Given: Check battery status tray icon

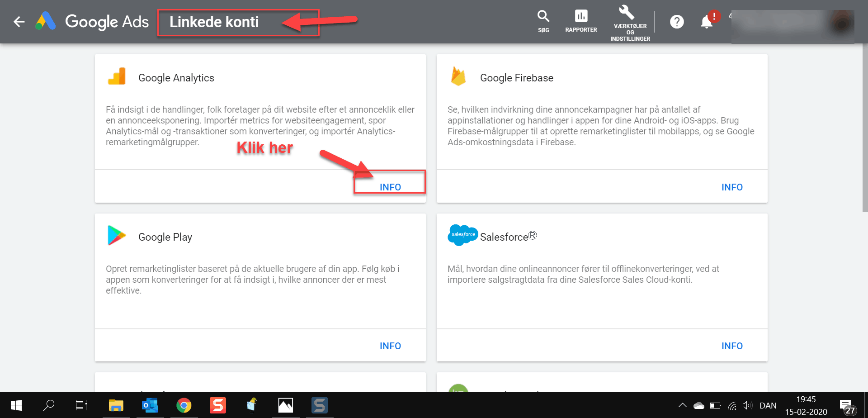Looking at the screenshot, I should pos(715,405).
